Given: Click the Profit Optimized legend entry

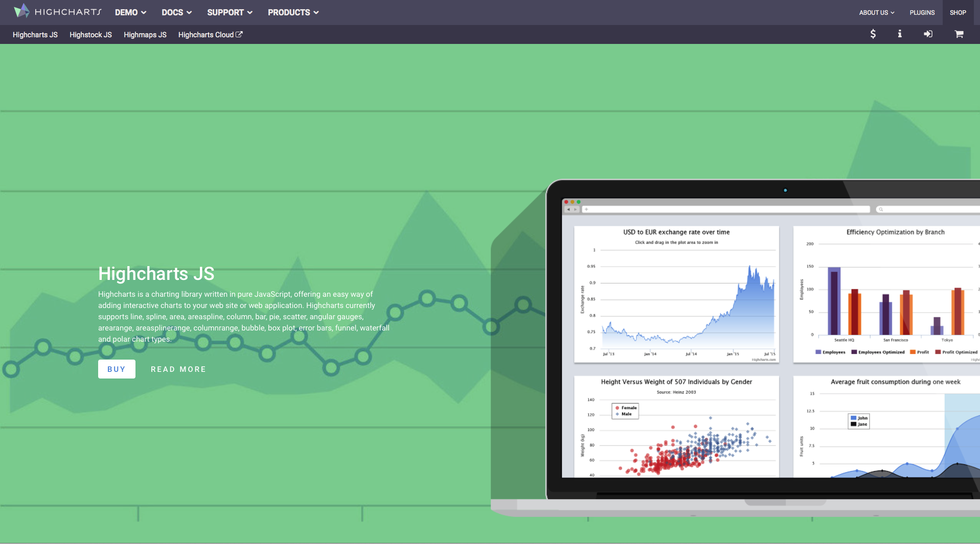Looking at the screenshot, I should 956,352.
